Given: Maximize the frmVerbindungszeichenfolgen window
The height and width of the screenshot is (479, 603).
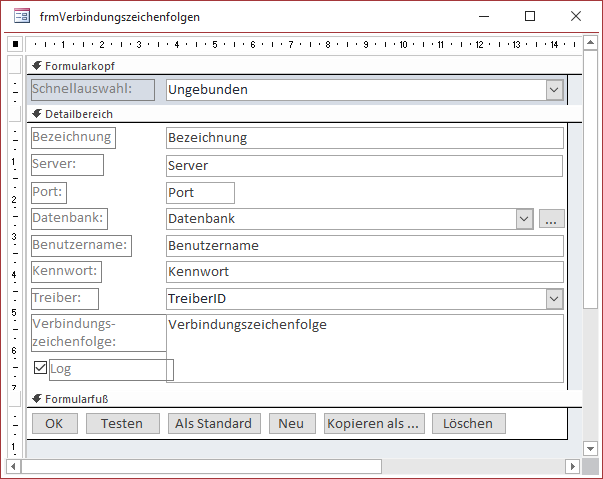Looking at the screenshot, I should click(x=530, y=16).
